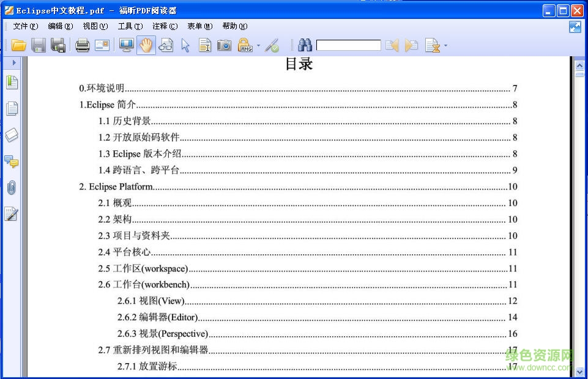Select the Hand tool
Screen dimensions: 588x379
146,45
